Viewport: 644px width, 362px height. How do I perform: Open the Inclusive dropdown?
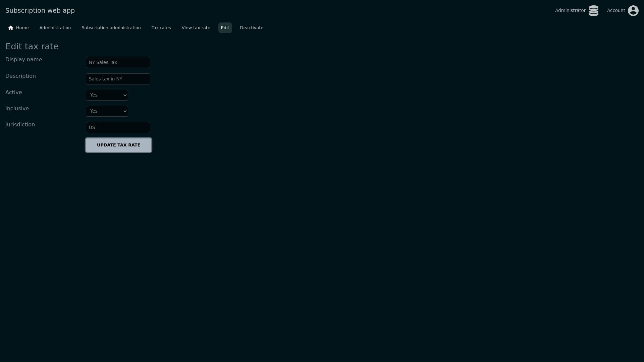[107, 111]
